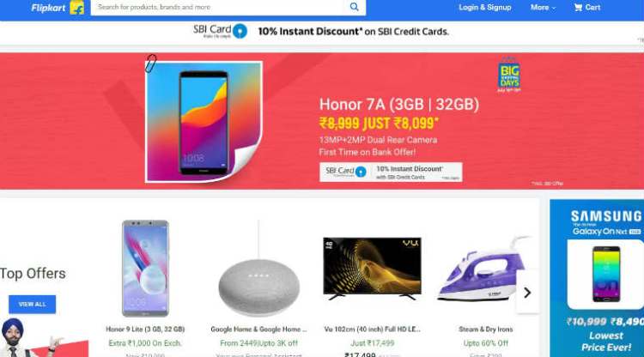
Task: Expand the More dropdown menu
Action: tap(543, 8)
